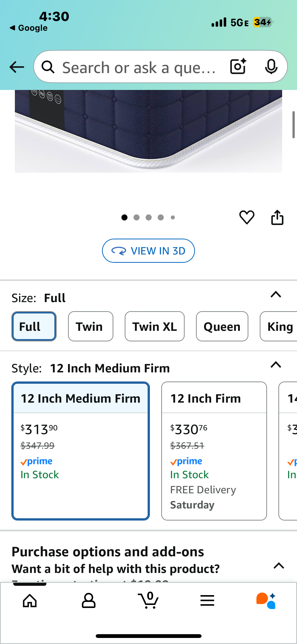Viewport: 297px width, 644px height.
Task: Jump to the second image carousel dot
Action: click(137, 217)
